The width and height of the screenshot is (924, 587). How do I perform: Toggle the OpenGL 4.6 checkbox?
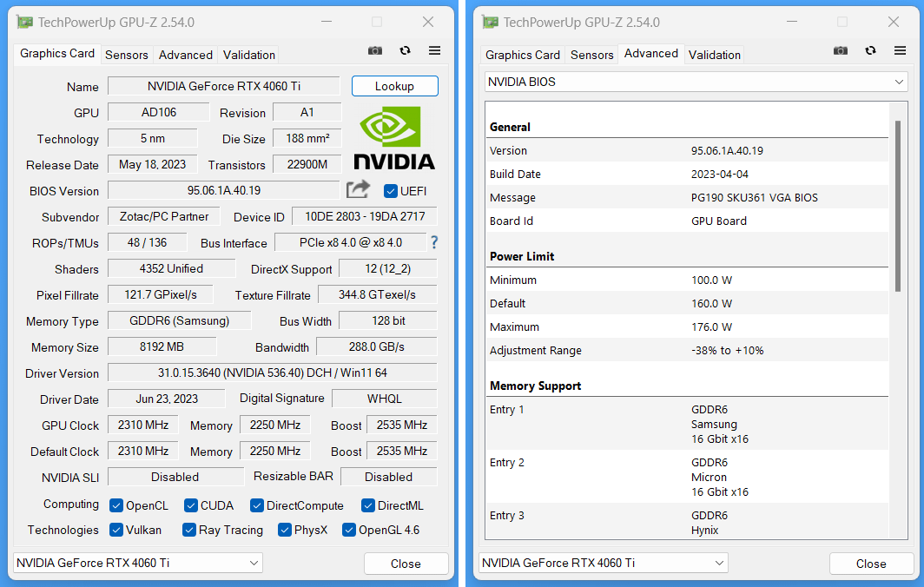[x=349, y=530]
